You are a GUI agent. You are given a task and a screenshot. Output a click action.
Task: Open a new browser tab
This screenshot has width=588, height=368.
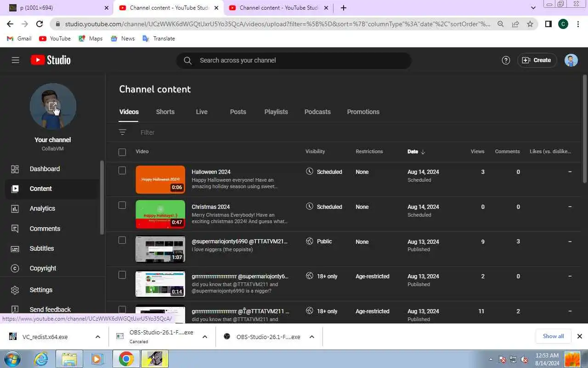tap(344, 8)
